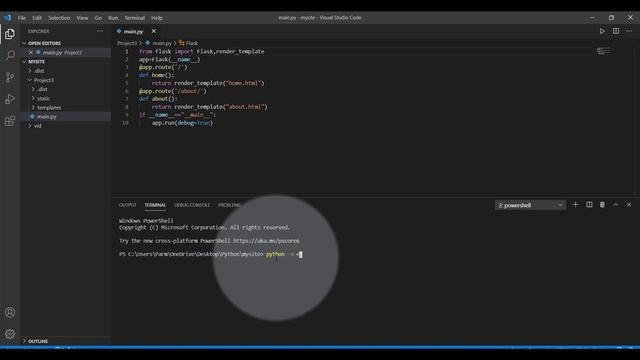Image resolution: width=640 pixels, height=360 pixels.
Task: Switch to the Problems tab
Action: coord(229,205)
